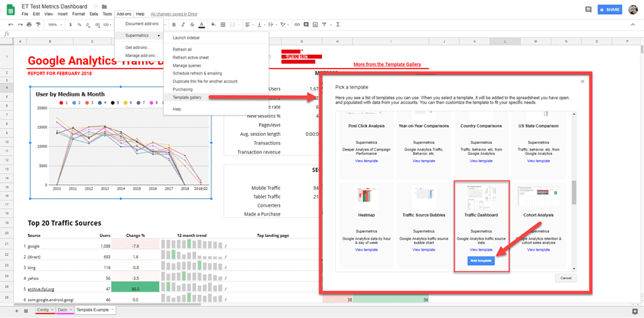
Task: Open the All Sheets list icon
Action: pyautogui.click(x=26, y=311)
